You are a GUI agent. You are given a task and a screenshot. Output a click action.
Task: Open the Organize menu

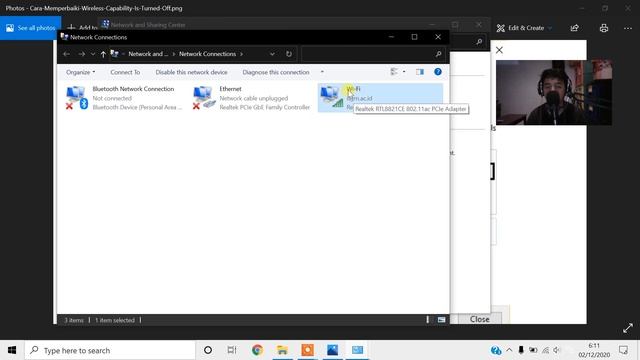coord(80,72)
